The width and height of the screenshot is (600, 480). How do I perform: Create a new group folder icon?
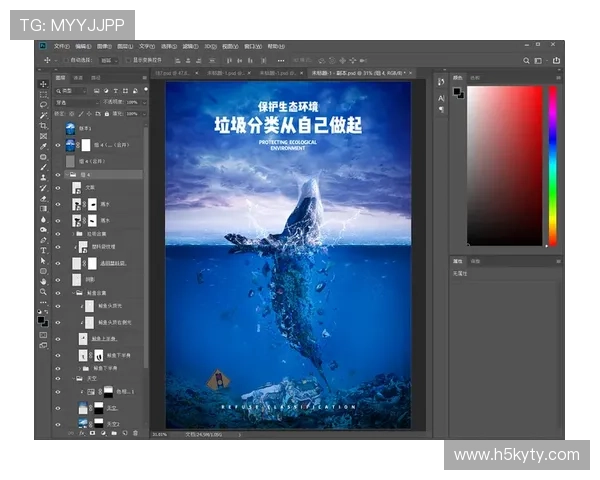point(114,433)
